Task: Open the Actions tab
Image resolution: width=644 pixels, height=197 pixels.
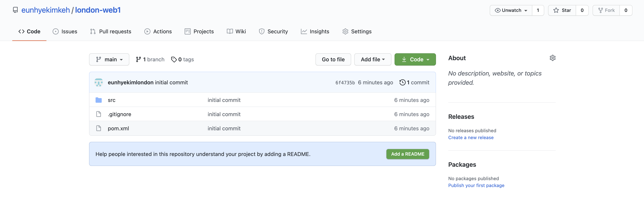Action: pyautogui.click(x=158, y=31)
